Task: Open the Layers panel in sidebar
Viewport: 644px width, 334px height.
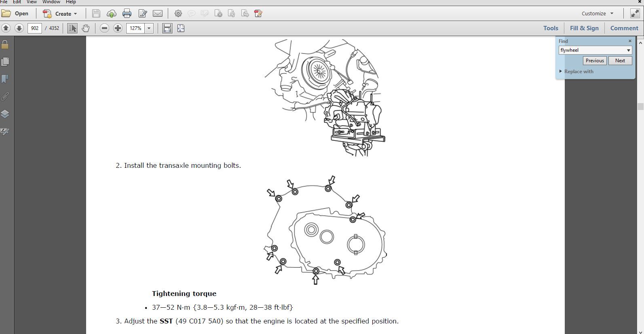Action: pos(5,114)
